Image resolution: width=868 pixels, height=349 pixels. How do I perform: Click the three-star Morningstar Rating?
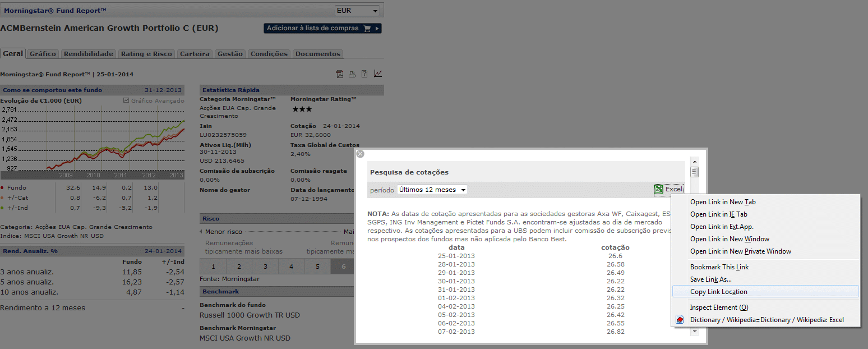tap(301, 109)
